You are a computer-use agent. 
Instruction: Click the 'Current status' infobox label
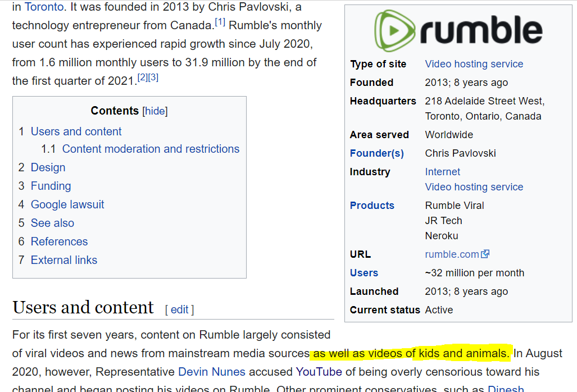tap(385, 310)
